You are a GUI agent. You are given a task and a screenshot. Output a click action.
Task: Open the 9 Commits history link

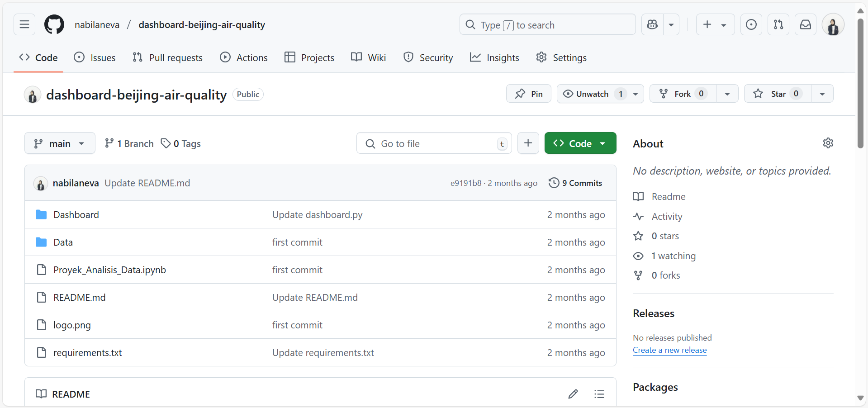pos(575,183)
